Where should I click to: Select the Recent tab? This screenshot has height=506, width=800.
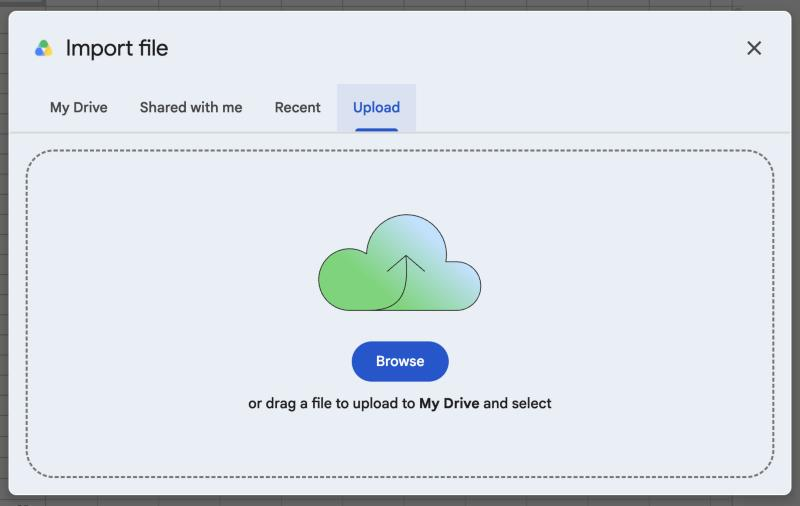coord(297,108)
